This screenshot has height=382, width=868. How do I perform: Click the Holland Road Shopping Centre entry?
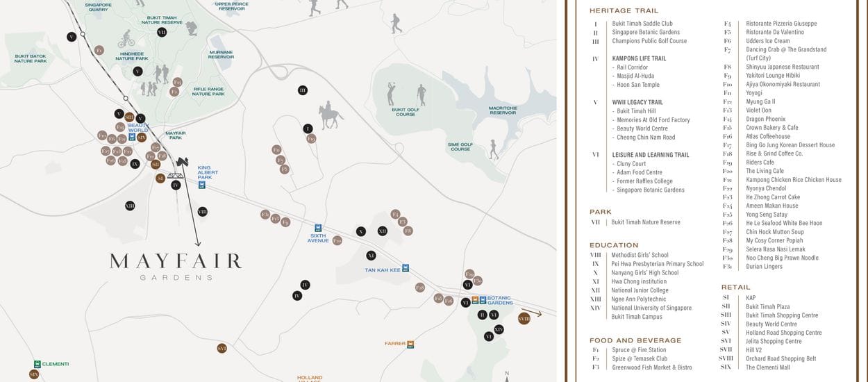tap(784, 333)
